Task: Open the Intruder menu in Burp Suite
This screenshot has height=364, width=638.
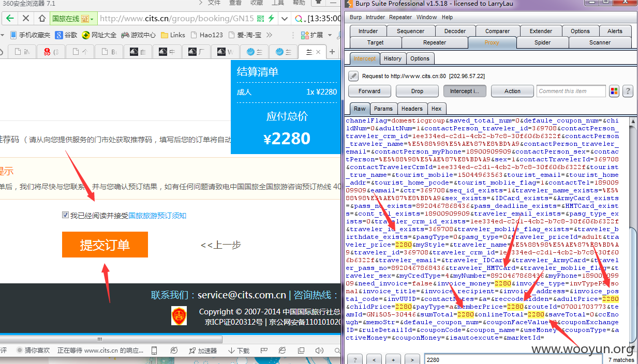Action: click(x=375, y=17)
